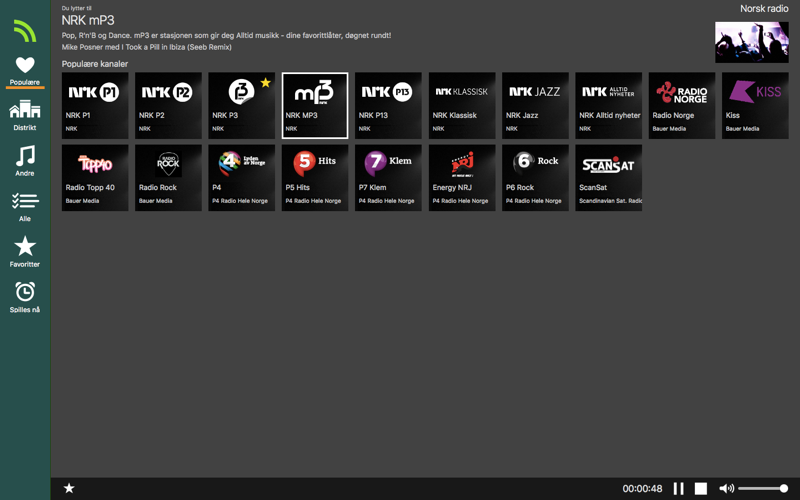800x500 pixels.
Task: Stop the current radio playback
Action: [701, 488]
